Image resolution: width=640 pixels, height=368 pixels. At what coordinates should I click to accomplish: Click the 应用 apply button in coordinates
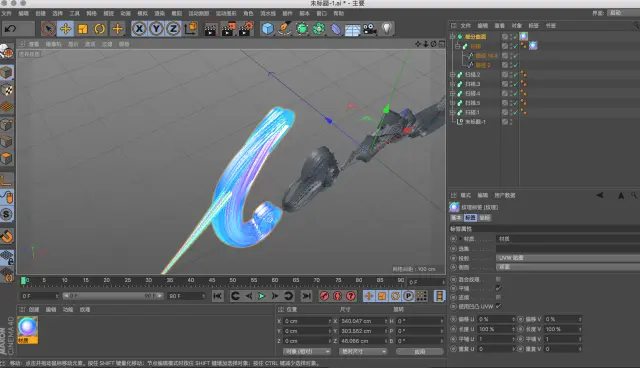tap(420, 351)
